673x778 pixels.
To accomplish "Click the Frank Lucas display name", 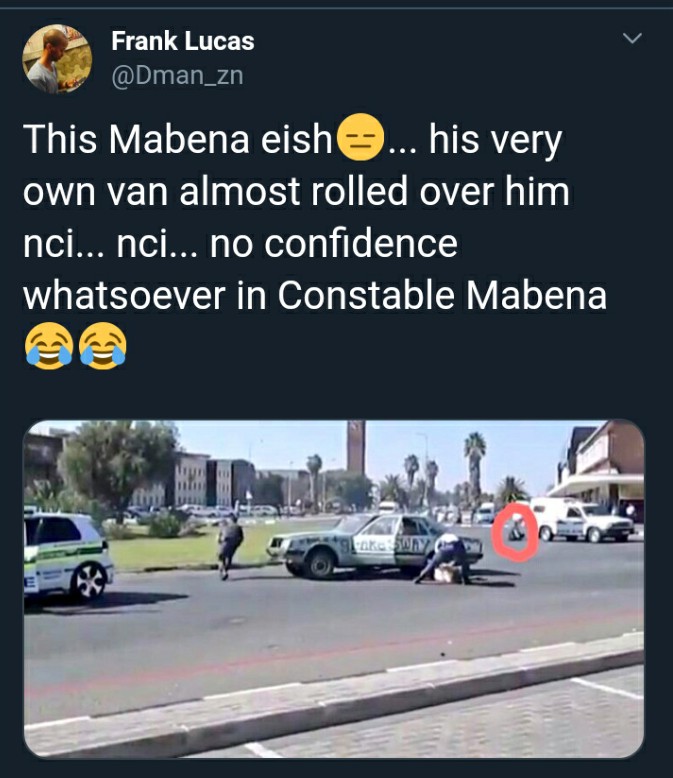I will [183, 41].
